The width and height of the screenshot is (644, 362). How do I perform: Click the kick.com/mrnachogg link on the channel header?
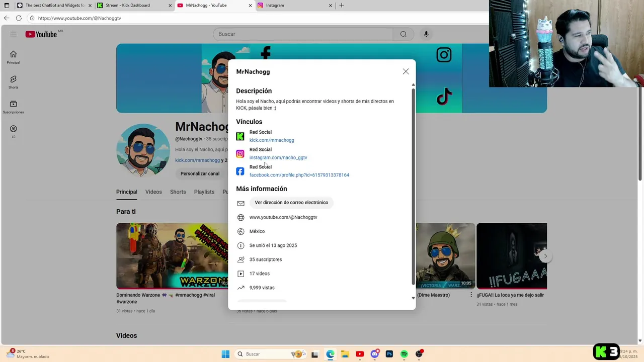tap(197, 160)
